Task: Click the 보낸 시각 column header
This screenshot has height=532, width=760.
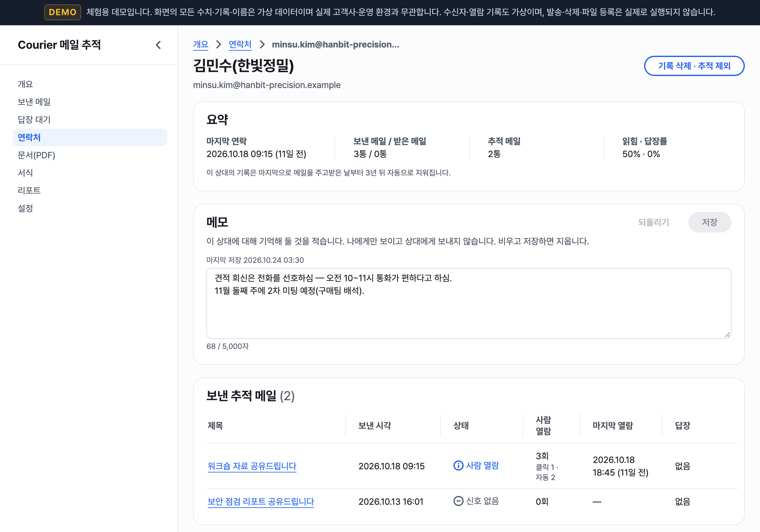Action: click(375, 426)
